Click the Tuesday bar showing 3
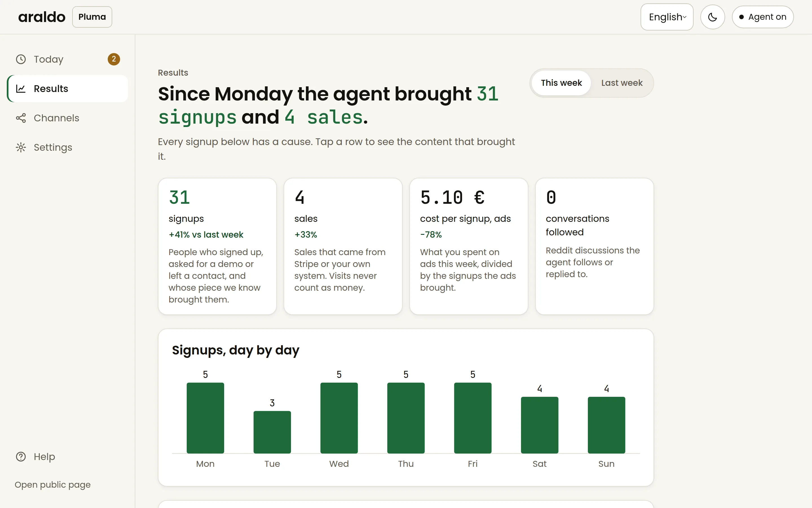 pos(272,432)
